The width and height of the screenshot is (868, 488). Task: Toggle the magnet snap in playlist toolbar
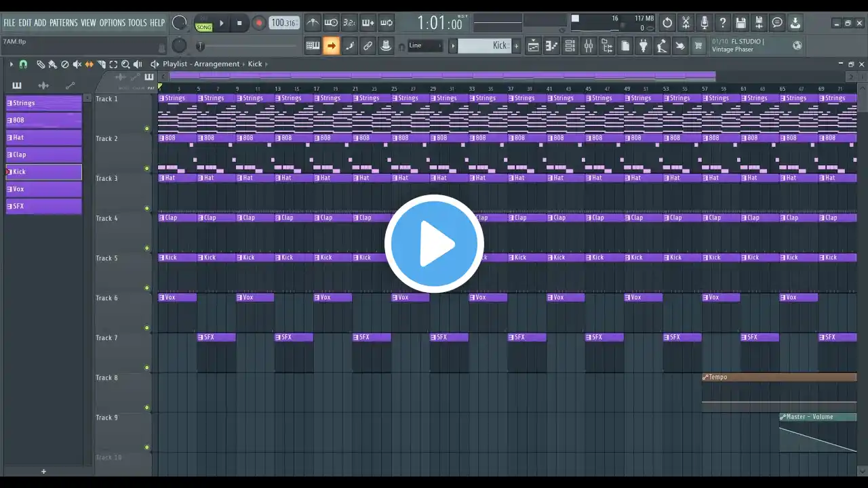pos(23,64)
